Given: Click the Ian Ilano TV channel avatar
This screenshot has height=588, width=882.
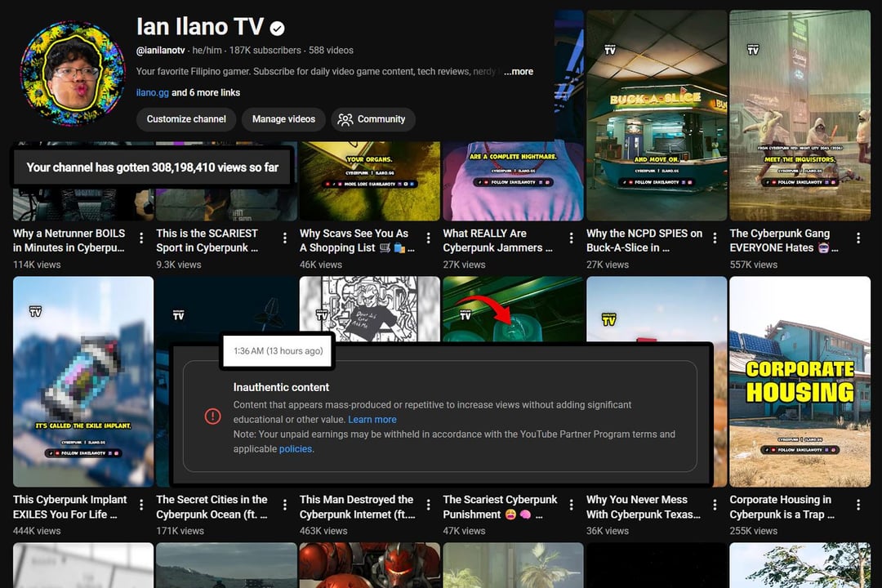Looking at the screenshot, I should [x=73, y=73].
